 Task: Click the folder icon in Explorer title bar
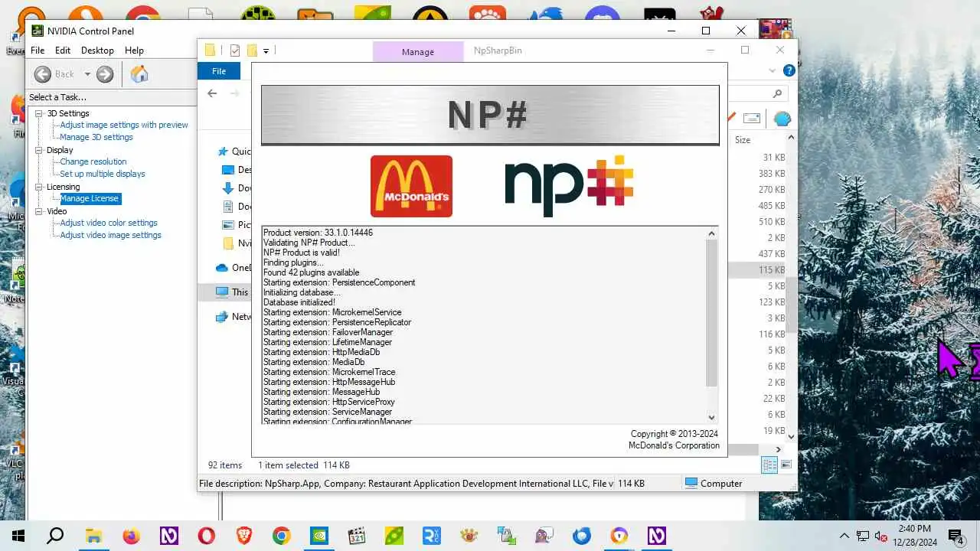pyautogui.click(x=210, y=51)
